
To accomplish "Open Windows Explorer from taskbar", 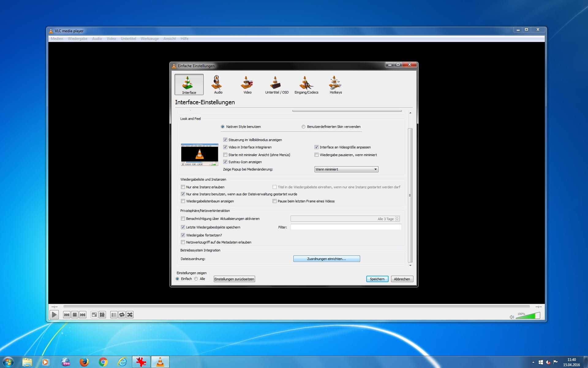I will (x=27, y=362).
